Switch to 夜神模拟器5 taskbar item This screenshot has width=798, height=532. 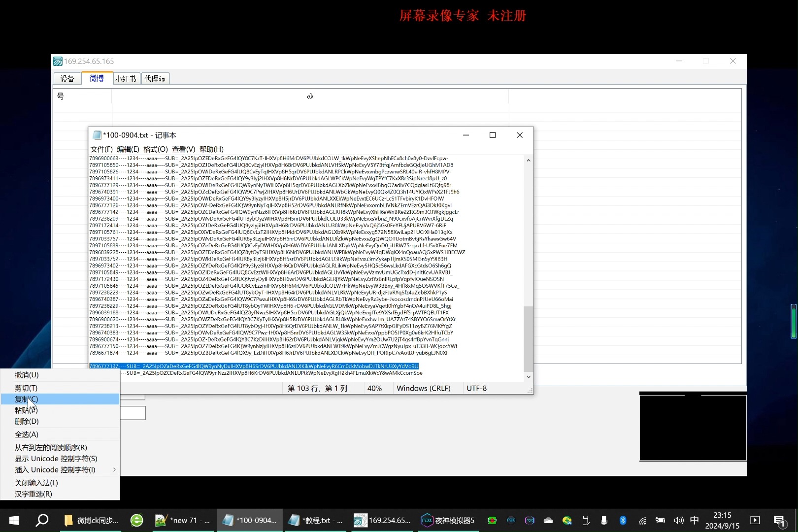[x=448, y=520]
